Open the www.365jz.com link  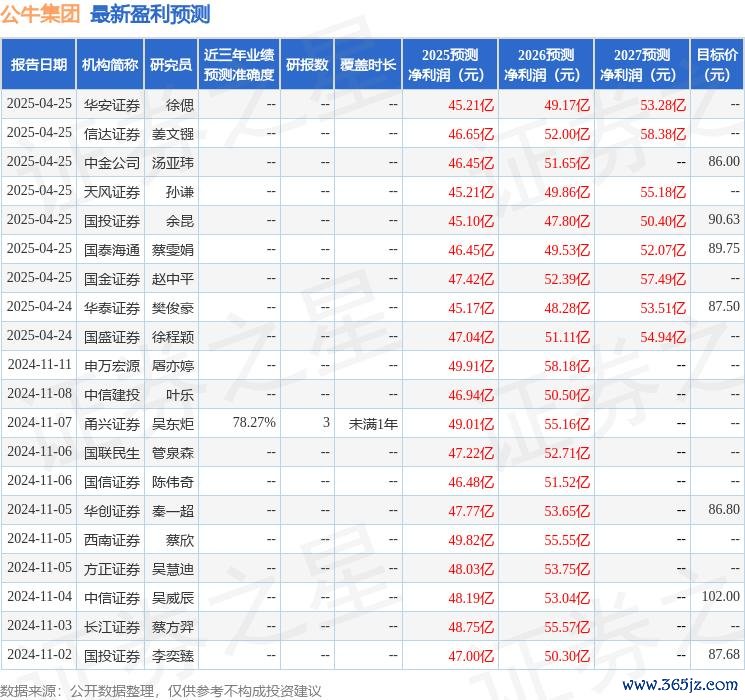point(679,685)
